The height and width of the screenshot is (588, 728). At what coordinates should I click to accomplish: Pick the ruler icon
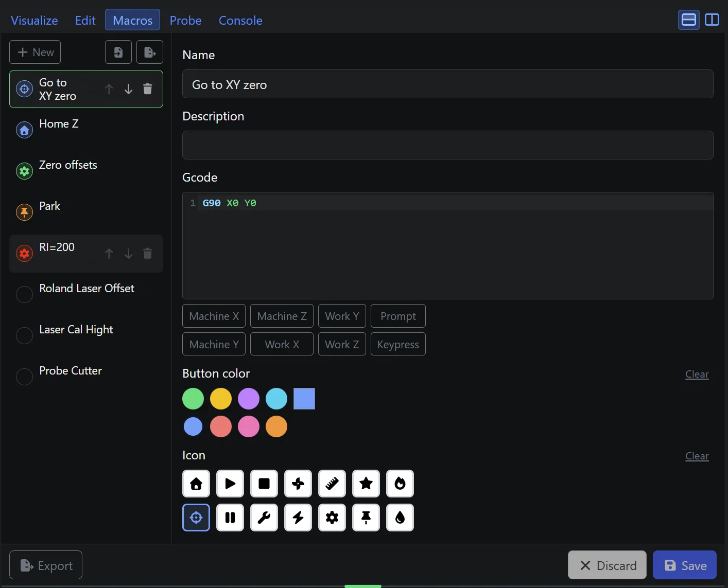(x=332, y=484)
